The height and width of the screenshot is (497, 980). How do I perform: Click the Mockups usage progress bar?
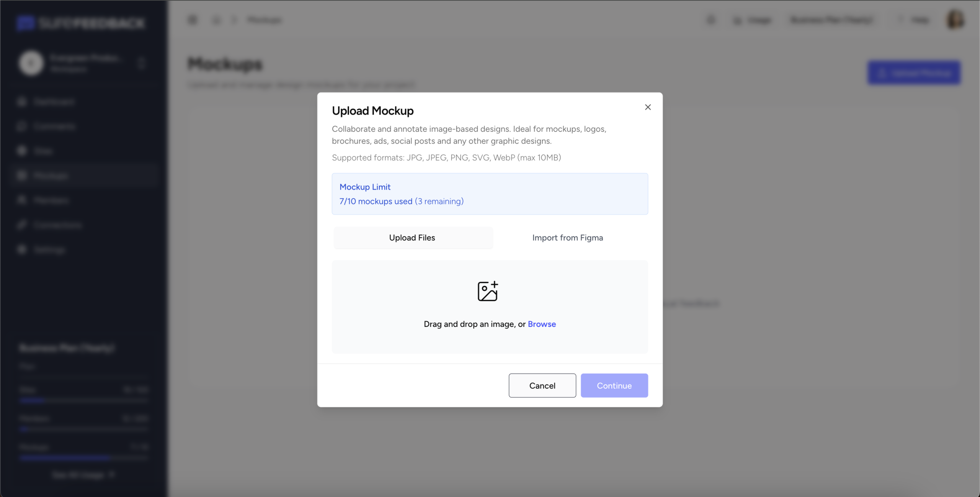pos(83,458)
